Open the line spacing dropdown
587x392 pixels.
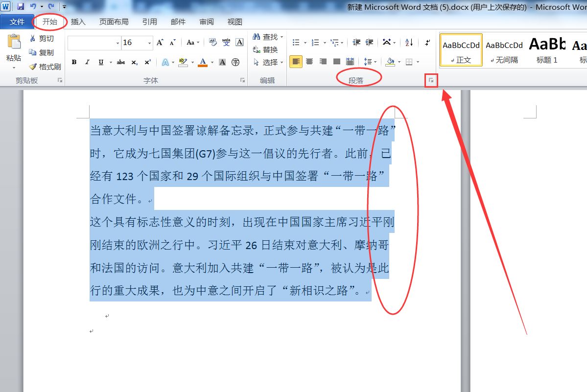pyautogui.click(x=370, y=62)
